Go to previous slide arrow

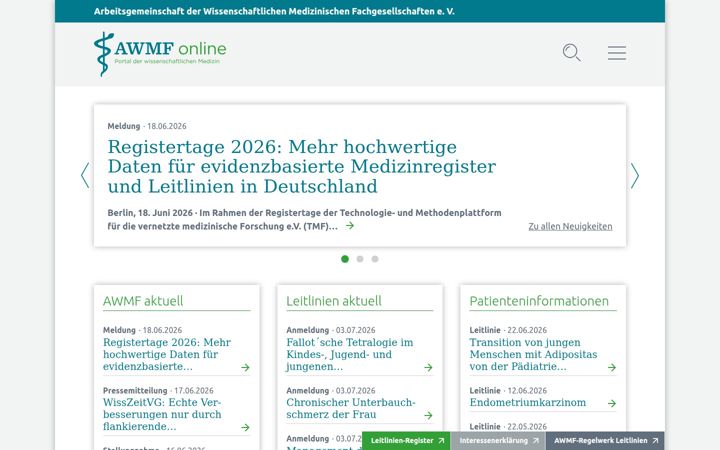point(85,175)
